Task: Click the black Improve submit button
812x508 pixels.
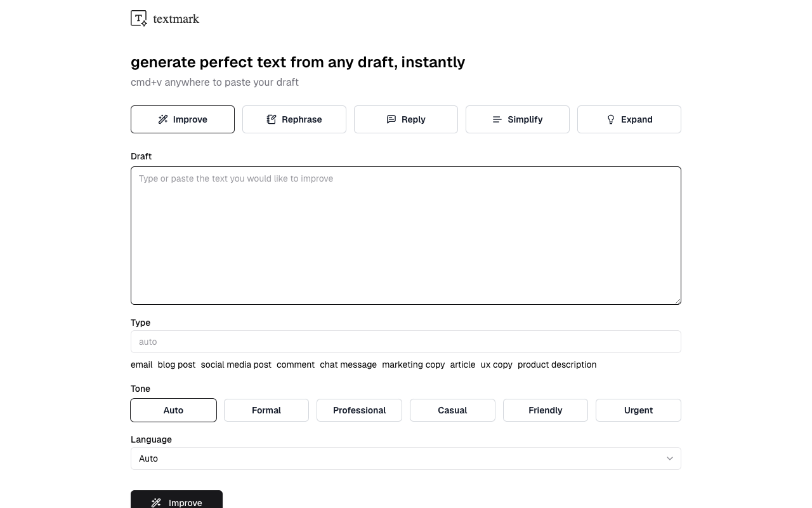Action: click(x=176, y=500)
